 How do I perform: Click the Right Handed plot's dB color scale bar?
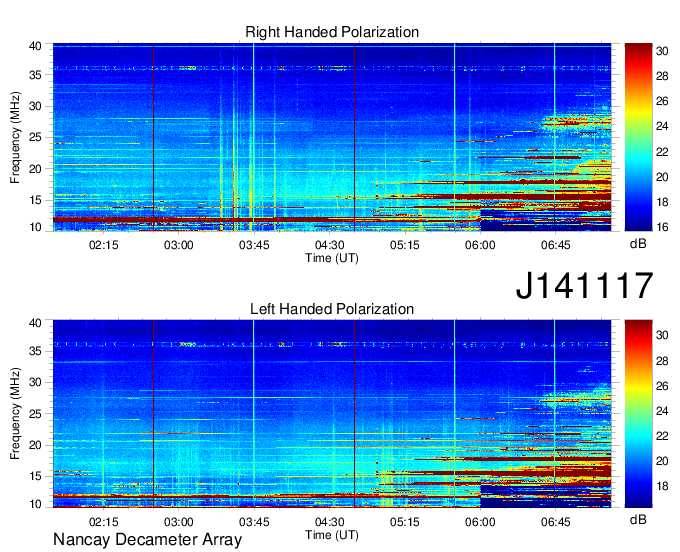click(638, 137)
